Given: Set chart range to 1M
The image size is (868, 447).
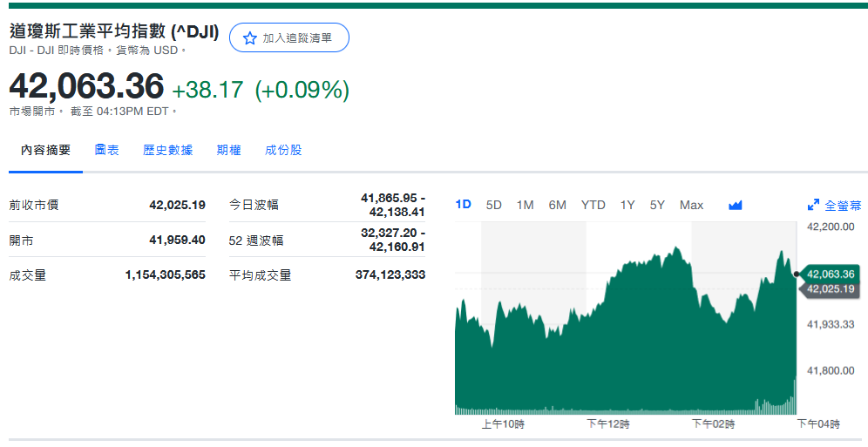Looking at the screenshot, I should pos(525,205).
